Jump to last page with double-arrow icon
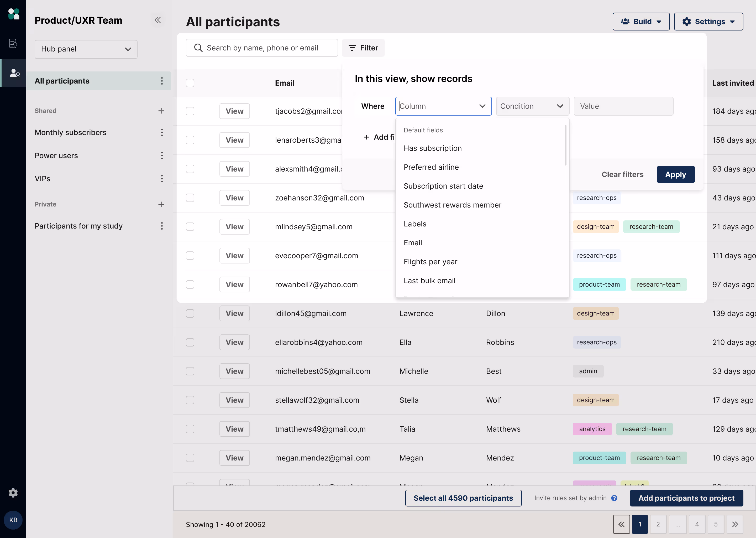The image size is (756, 538). [x=735, y=524]
